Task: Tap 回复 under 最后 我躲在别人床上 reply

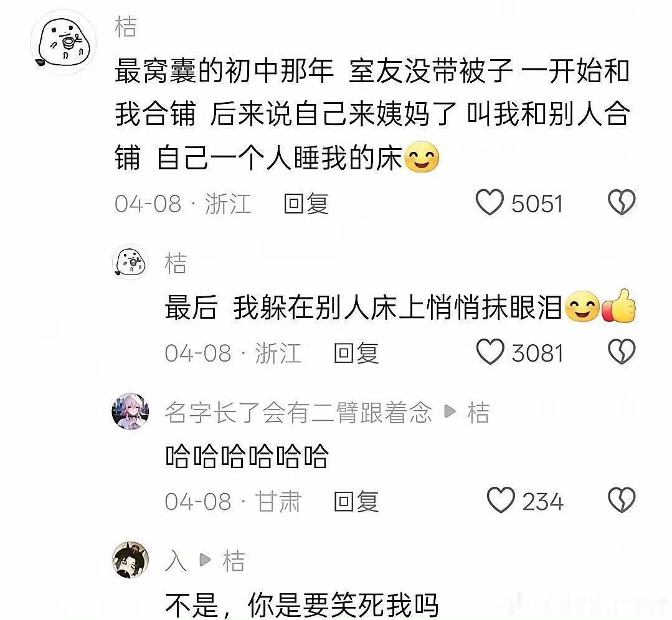Action: (x=356, y=352)
